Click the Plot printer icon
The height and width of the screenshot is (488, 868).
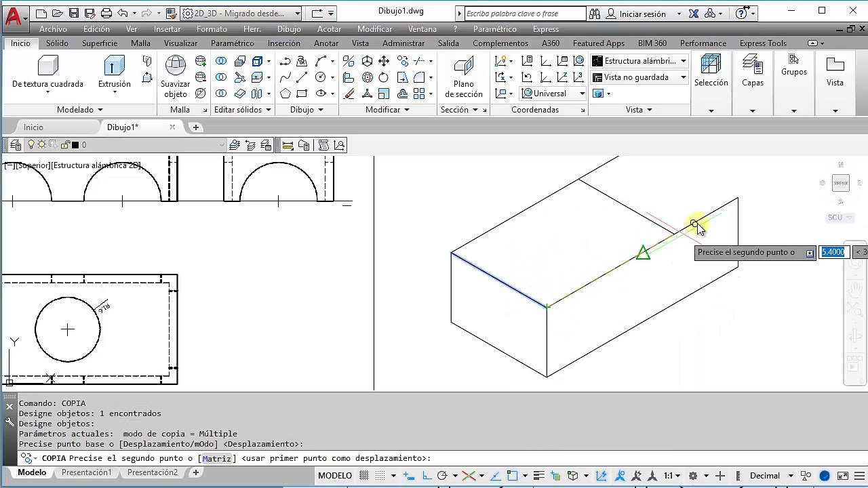[106, 14]
